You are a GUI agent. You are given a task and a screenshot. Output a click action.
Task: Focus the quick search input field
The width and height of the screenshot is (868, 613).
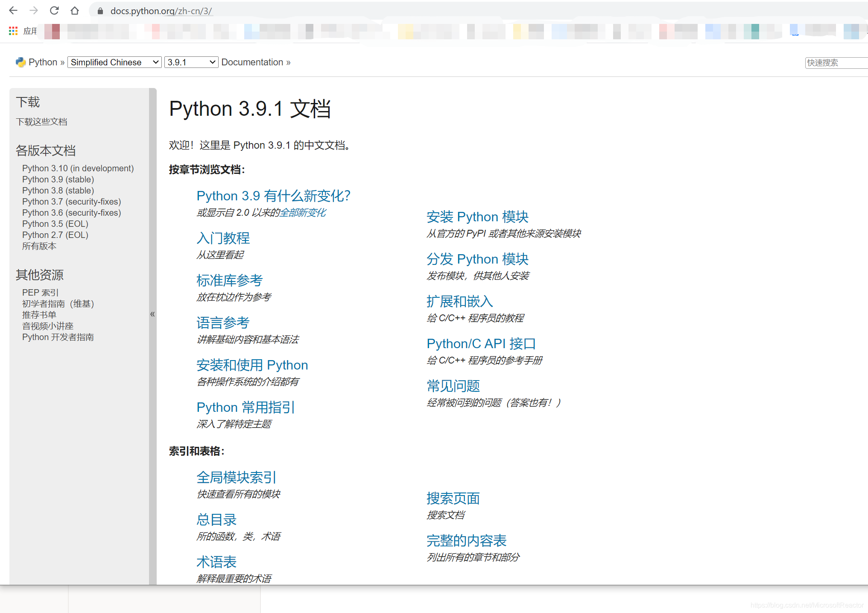point(836,63)
